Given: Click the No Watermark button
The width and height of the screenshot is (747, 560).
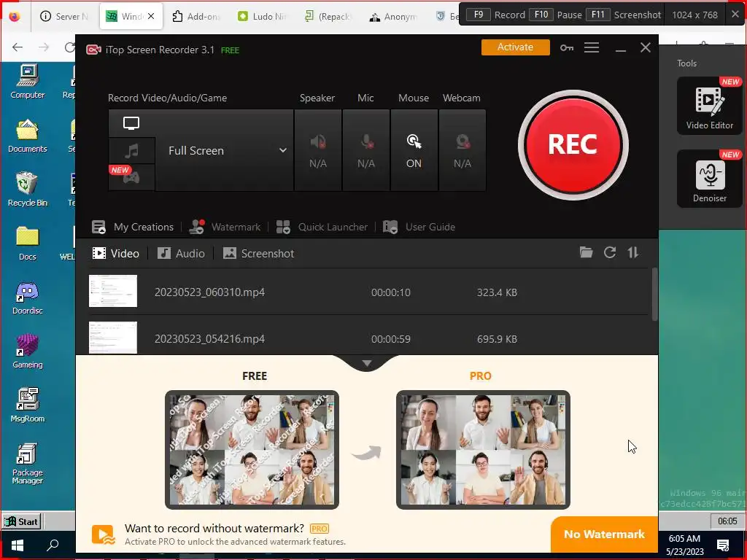Looking at the screenshot, I should [604, 534].
